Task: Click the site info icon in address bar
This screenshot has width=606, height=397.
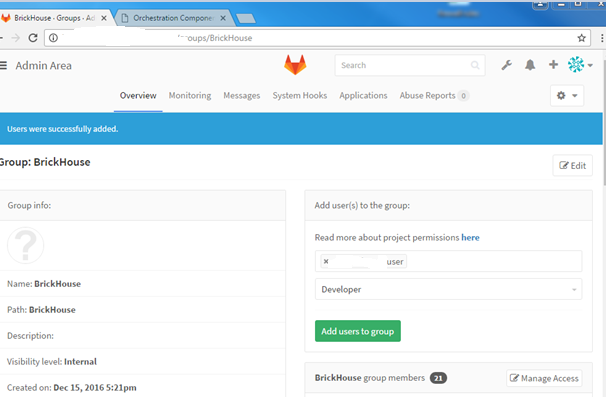Action: (x=53, y=38)
